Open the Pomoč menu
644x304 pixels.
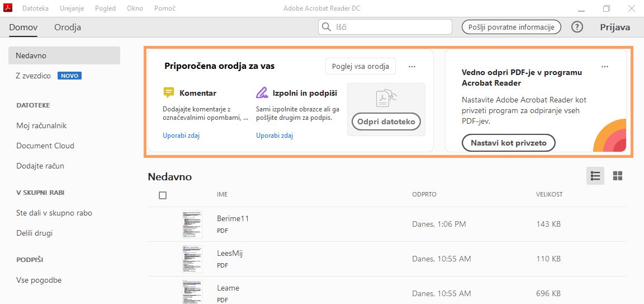click(x=165, y=8)
